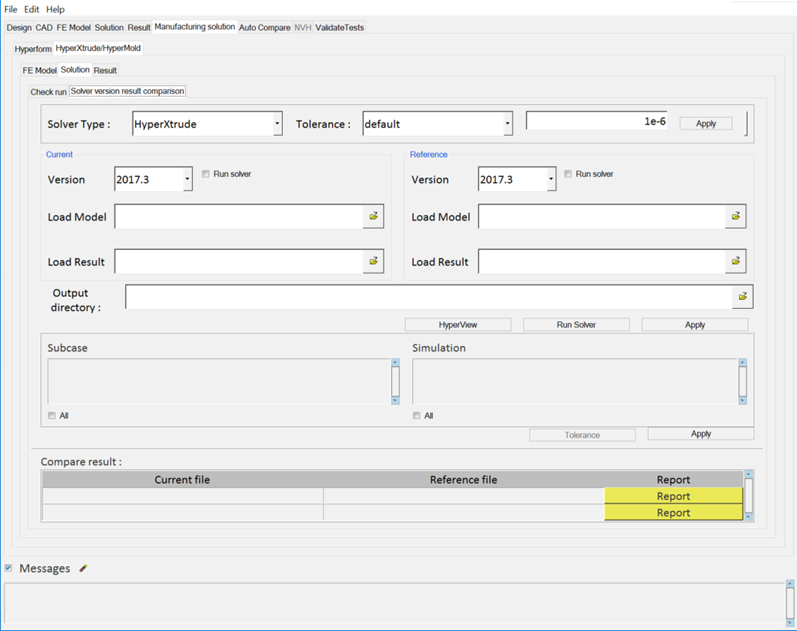The image size is (797, 631).
Task: Expand the Current Version 2017.3 dropdown
Action: (x=187, y=180)
